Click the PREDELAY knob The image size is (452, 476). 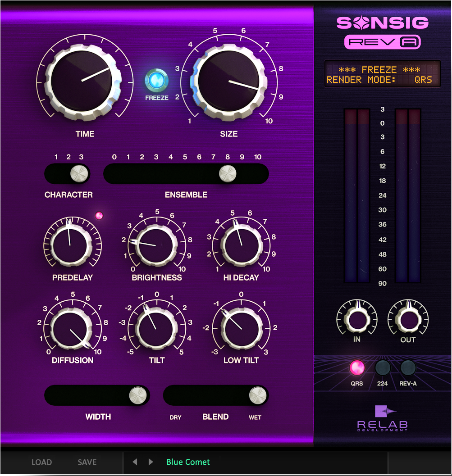71,245
